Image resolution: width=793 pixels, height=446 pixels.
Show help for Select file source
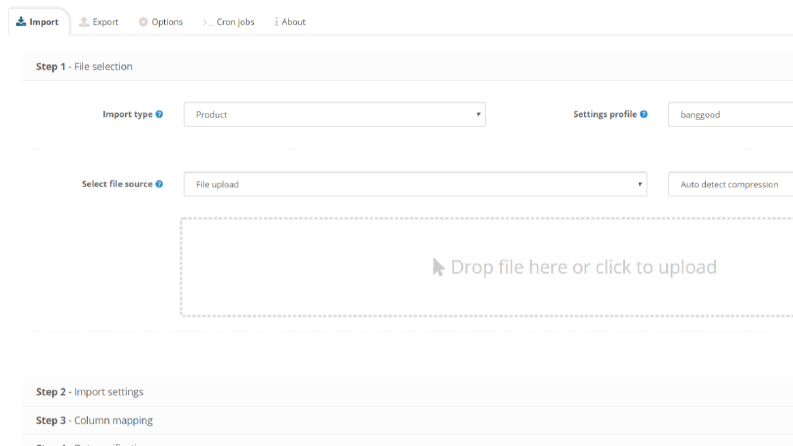tap(159, 184)
